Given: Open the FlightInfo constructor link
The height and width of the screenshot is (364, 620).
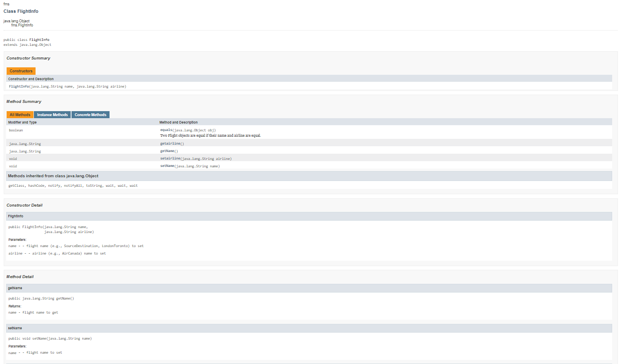Looking at the screenshot, I should (x=19, y=86).
